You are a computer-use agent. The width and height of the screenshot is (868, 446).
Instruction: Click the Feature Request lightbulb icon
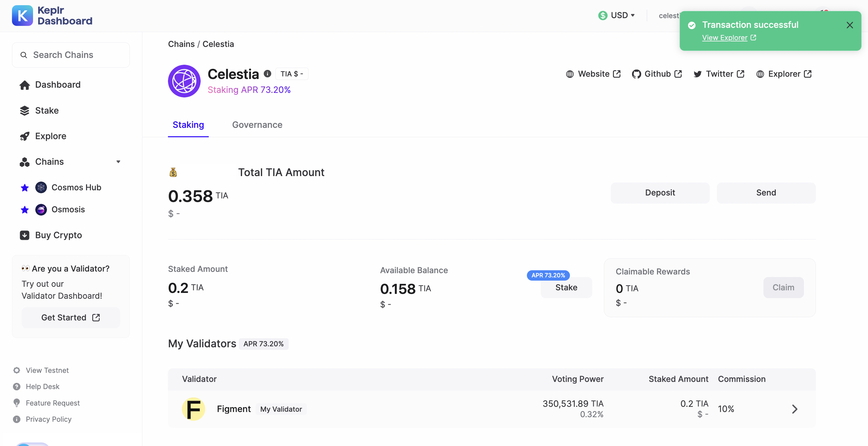17,403
